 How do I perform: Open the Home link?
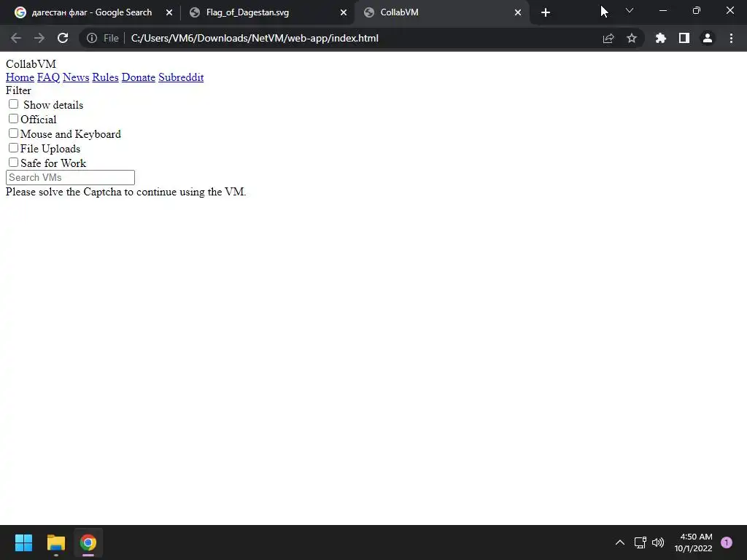[x=20, y=77]
